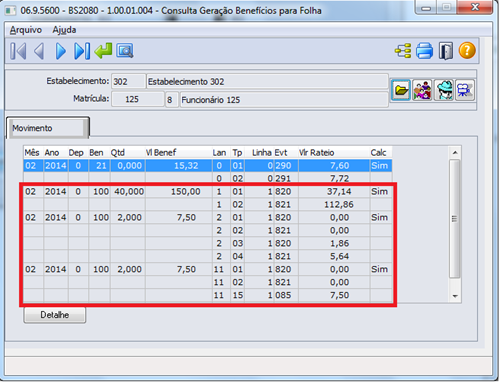The height and width of the screenshot is (382, 500).
Task: Click the Tp column header
Action: click(x=237, y=153)
